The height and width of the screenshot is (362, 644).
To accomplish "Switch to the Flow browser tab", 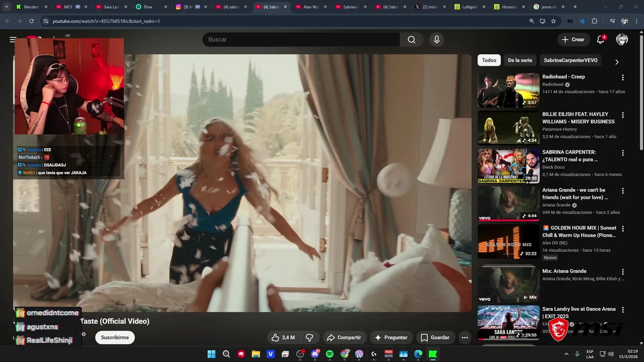I will [151, 7].
